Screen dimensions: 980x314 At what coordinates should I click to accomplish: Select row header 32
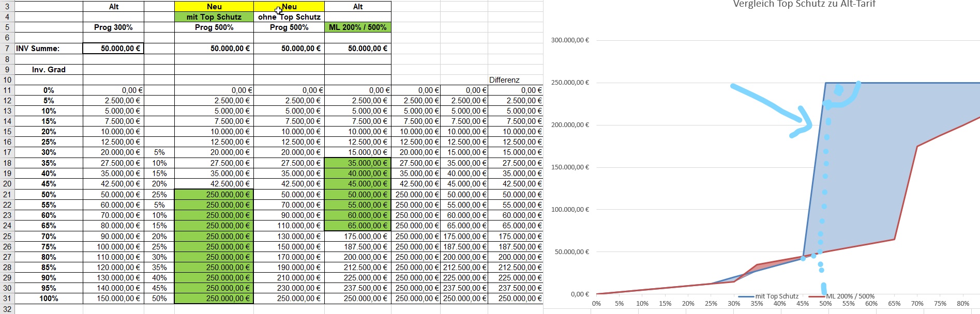point(7,309)
